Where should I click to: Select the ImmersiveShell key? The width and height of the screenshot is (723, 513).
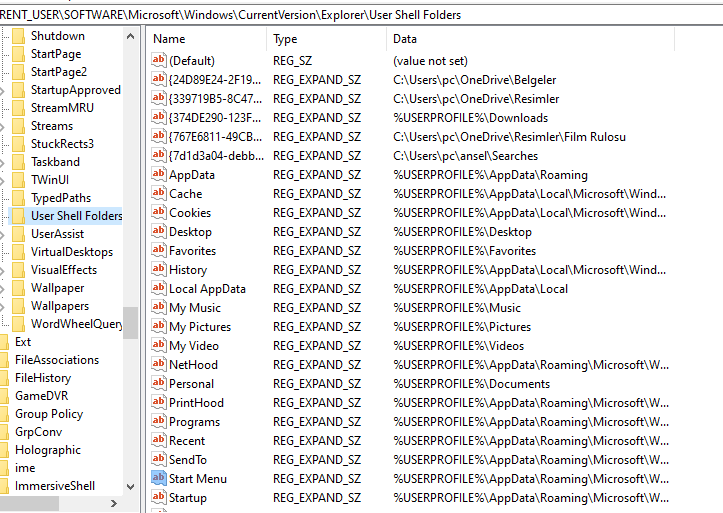pos(54,486)
